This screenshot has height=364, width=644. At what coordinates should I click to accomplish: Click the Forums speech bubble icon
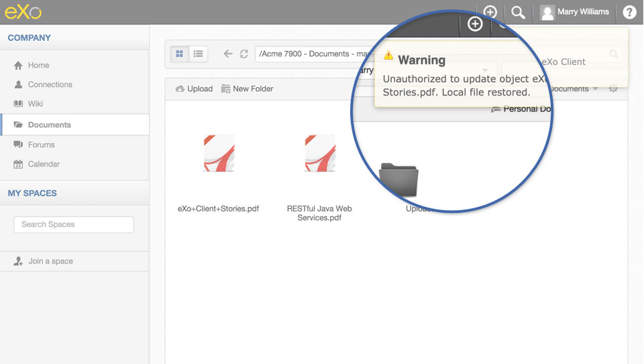(18, 144)
